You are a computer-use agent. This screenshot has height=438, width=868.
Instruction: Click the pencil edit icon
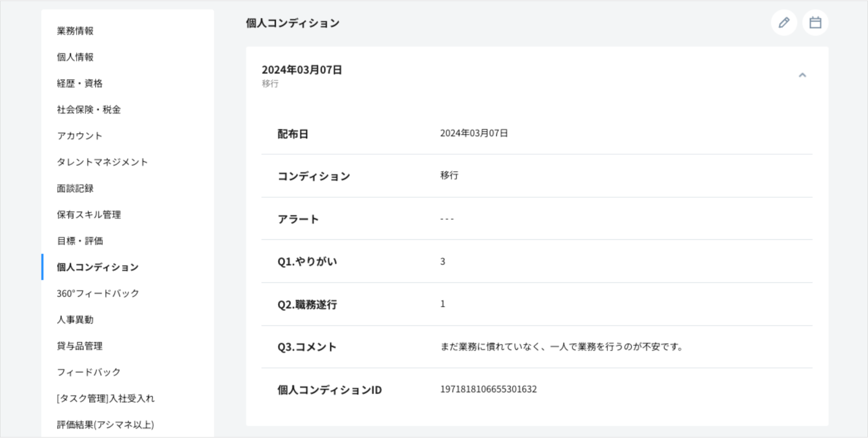coord(784,22)
